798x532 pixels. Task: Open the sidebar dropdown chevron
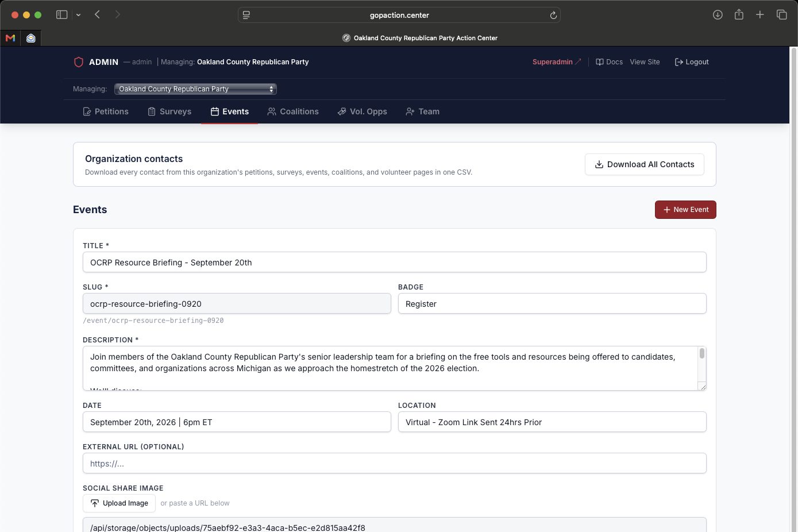coord(78,15)
